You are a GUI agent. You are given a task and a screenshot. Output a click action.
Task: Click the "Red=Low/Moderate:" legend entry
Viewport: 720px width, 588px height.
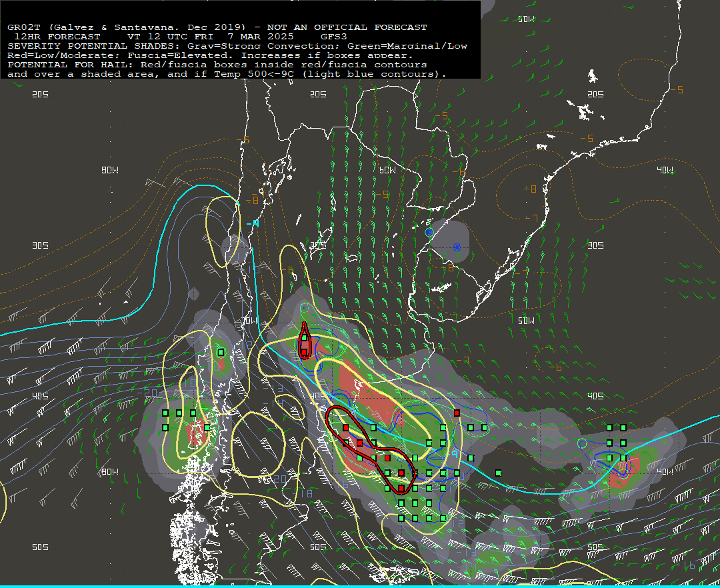(64, 55)
